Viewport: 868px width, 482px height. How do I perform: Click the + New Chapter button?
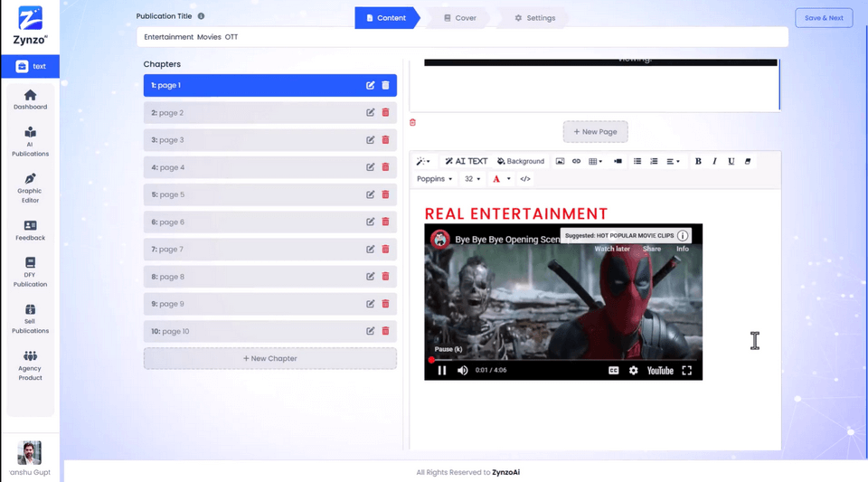tap(270, 359)
